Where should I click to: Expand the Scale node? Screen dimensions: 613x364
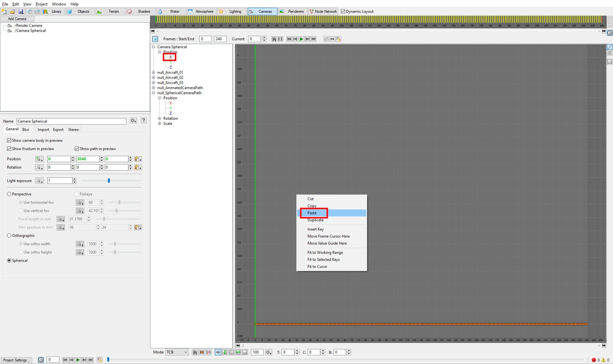coord(160,124)
